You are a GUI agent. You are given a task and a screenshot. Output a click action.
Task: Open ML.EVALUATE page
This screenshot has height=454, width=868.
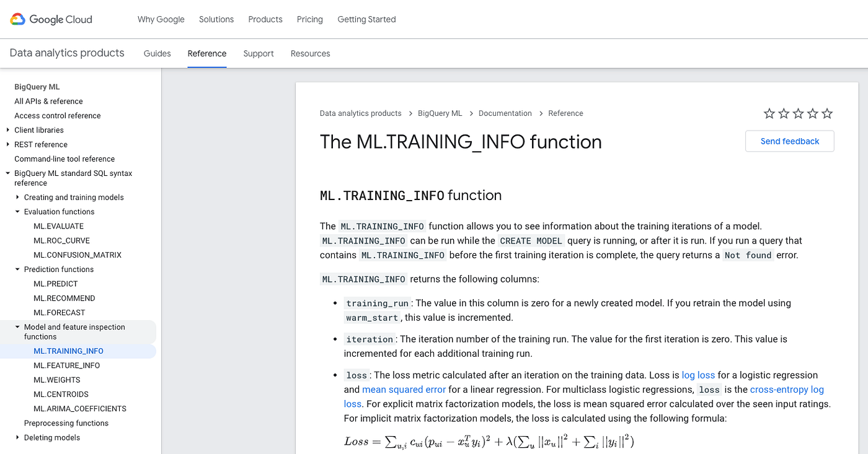point(59,227)
